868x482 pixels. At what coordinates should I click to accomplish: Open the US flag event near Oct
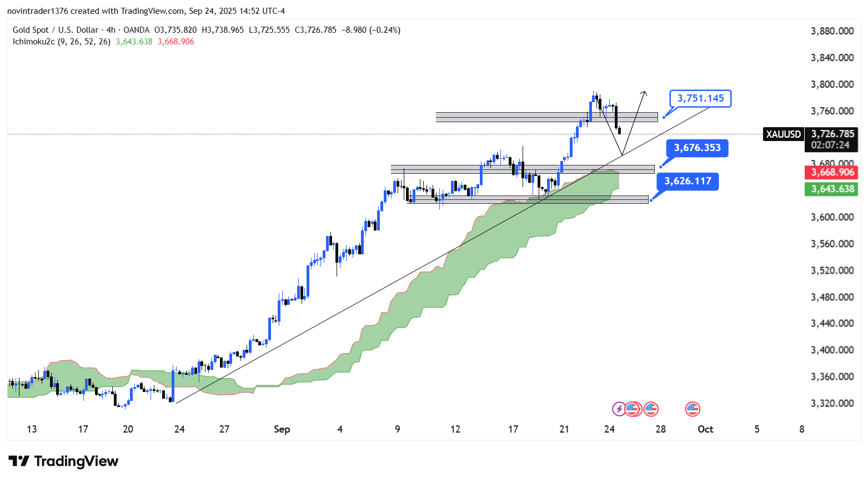692,409
